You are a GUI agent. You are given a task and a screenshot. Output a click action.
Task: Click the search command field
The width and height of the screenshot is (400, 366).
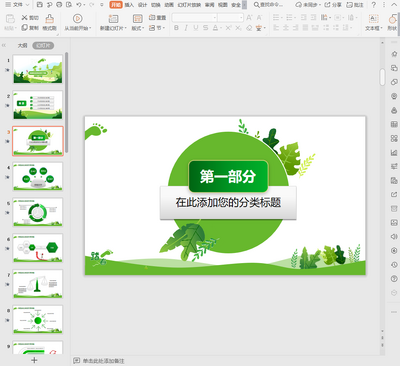pyautogui.click(x=269, y=5)
